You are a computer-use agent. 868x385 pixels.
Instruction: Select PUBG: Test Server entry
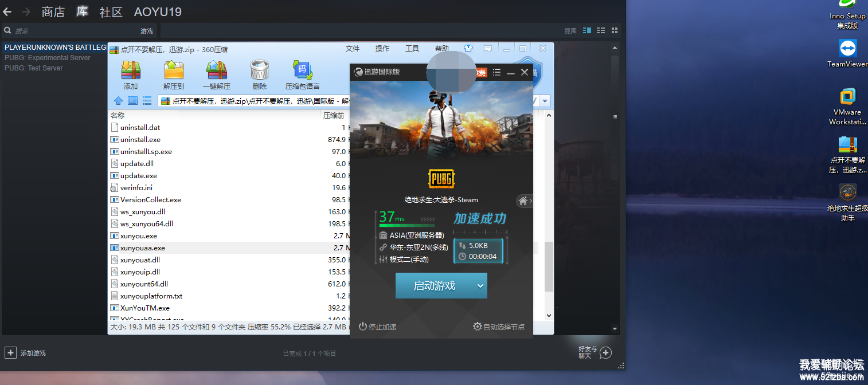tap(34, 68)
